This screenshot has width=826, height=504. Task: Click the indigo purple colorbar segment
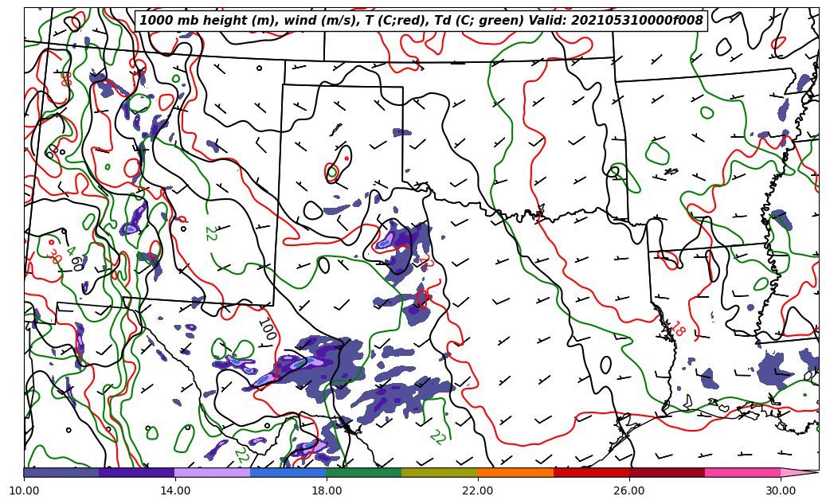point(136,472)
